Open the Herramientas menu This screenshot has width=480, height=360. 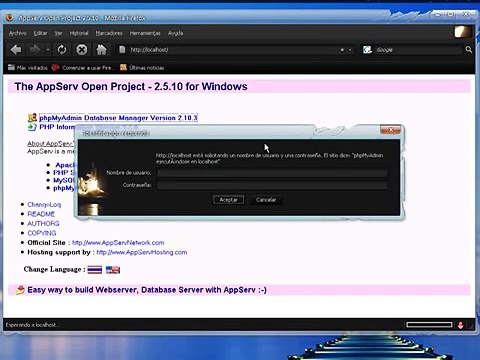145,33
